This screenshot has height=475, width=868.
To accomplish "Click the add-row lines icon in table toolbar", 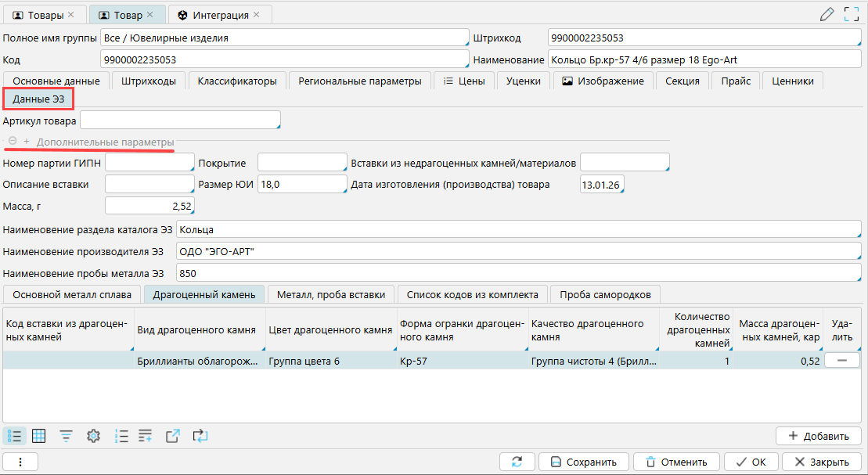I will 146,436.
